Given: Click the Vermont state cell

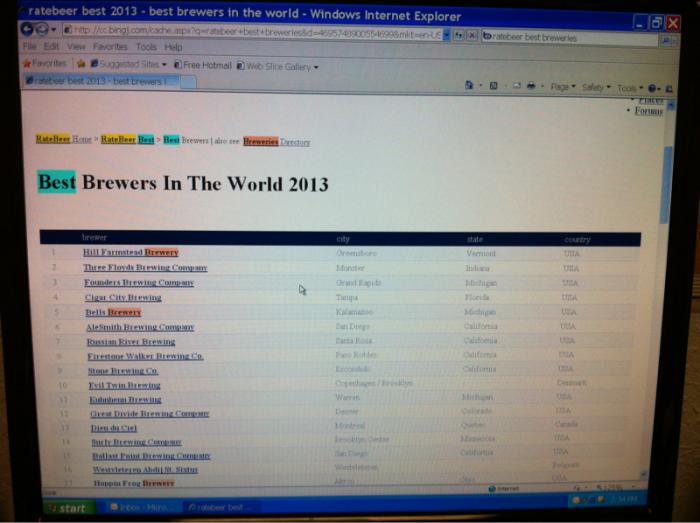Looking at the screenshot, I should [481, 253].
